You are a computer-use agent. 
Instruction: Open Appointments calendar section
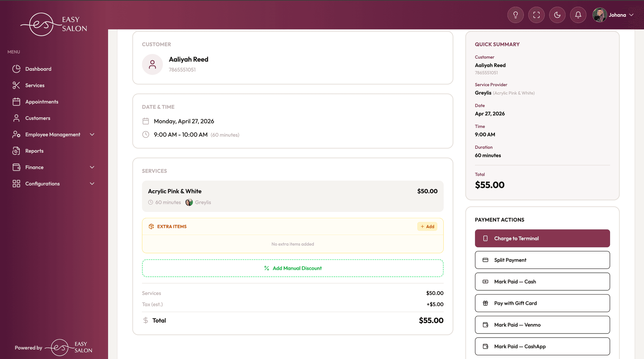click(41, 102)
